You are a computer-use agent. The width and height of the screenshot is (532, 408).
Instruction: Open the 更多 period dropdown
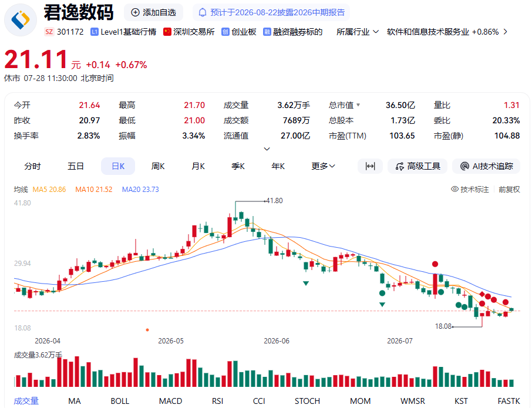(x=324, y=166)
